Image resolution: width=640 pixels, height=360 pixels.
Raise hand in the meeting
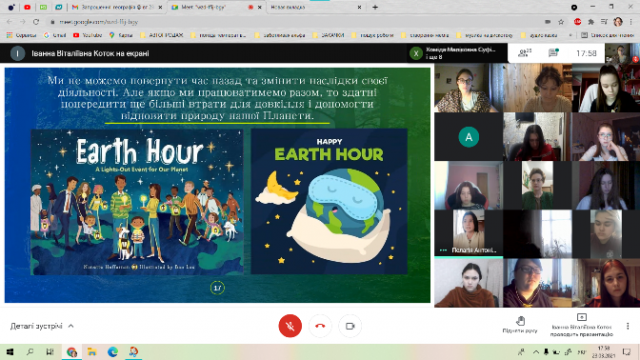tap(520, 325)
